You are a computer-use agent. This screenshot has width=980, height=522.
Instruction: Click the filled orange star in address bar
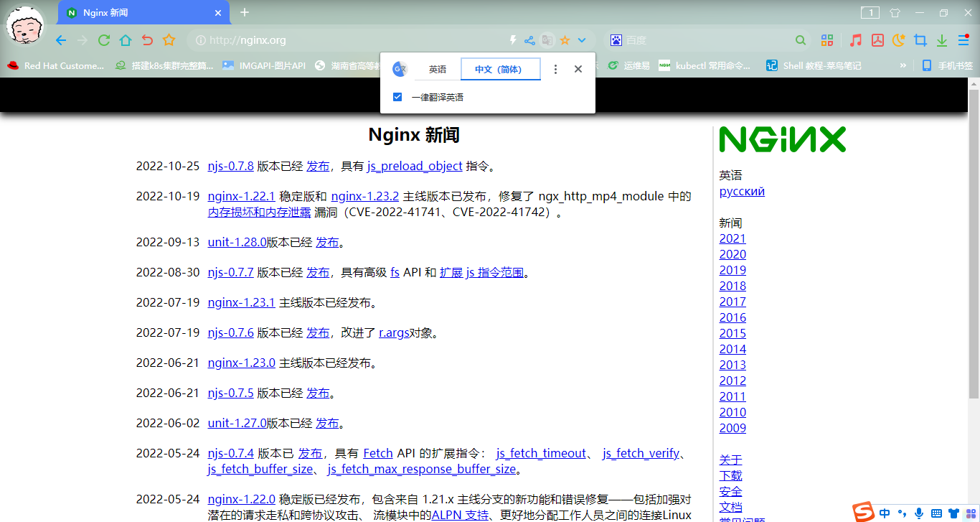[x=565, y=40]
